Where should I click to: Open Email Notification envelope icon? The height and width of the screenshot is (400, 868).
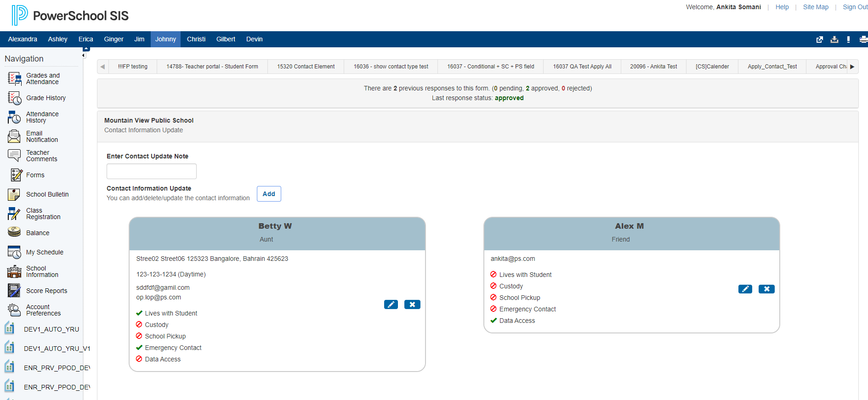point(14,136)
